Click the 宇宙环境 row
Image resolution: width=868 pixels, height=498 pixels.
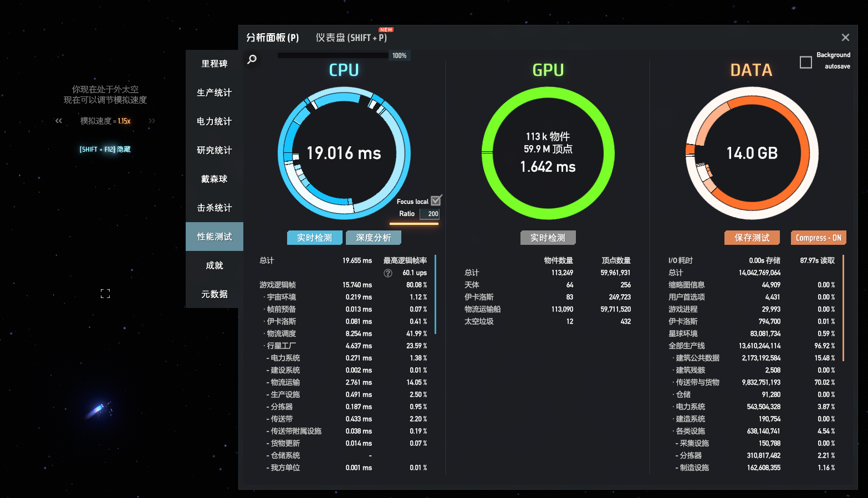(343, 297)
